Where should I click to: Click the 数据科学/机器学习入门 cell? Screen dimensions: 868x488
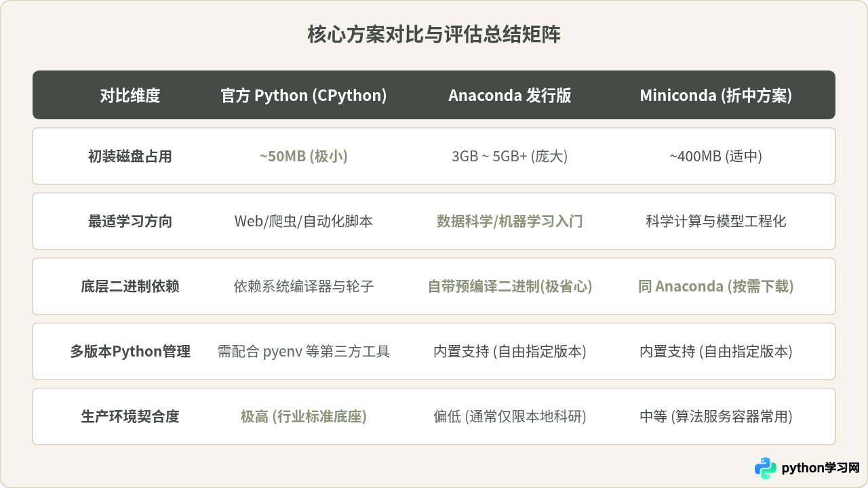point(510,222)
